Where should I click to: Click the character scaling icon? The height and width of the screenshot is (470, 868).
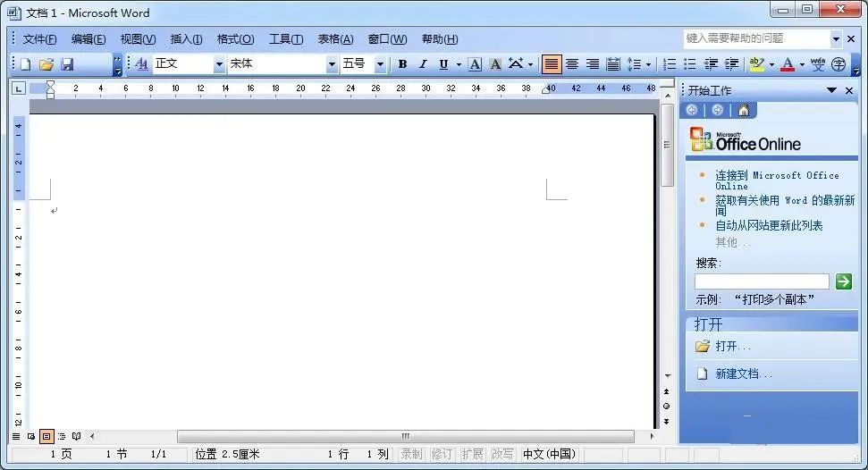(516, 64)
